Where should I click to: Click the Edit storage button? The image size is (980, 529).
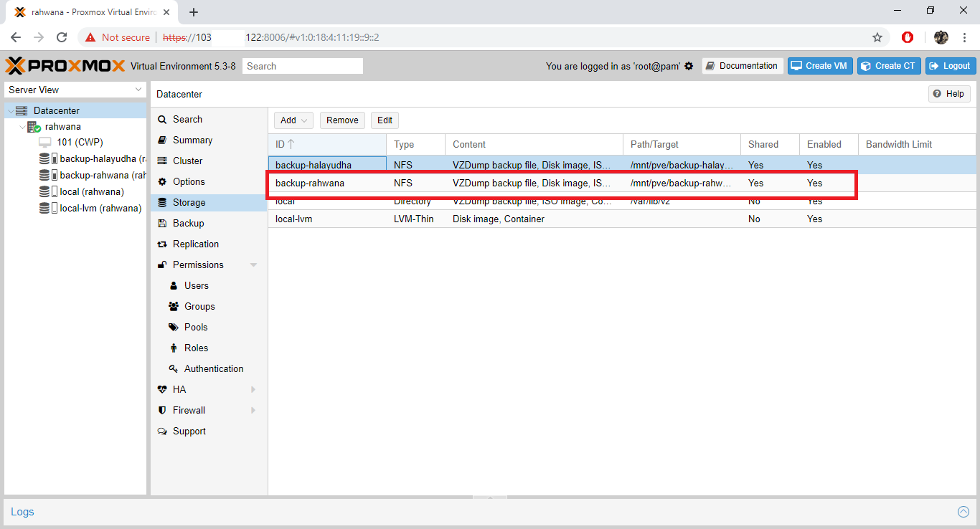click(385, 120)
